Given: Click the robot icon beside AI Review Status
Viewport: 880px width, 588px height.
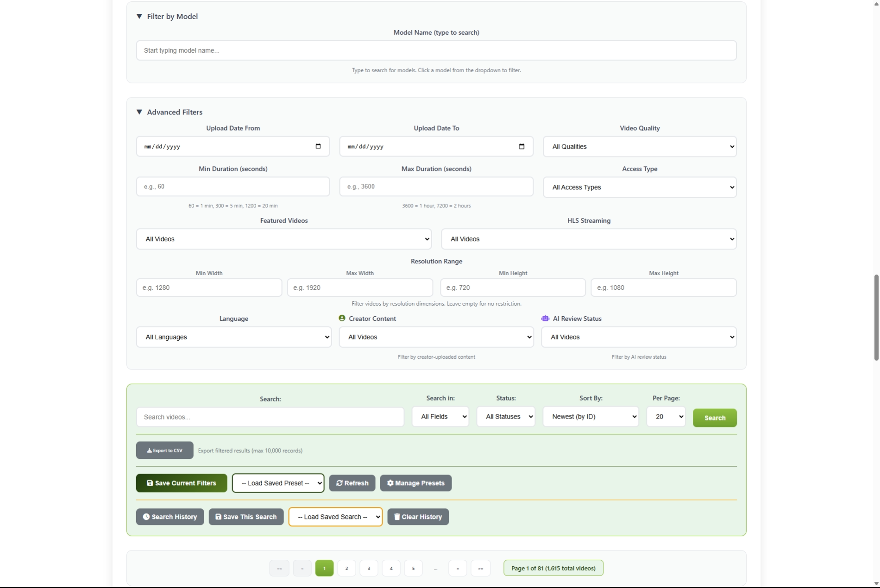Looking at the screenshot, I should click(545, 318).
